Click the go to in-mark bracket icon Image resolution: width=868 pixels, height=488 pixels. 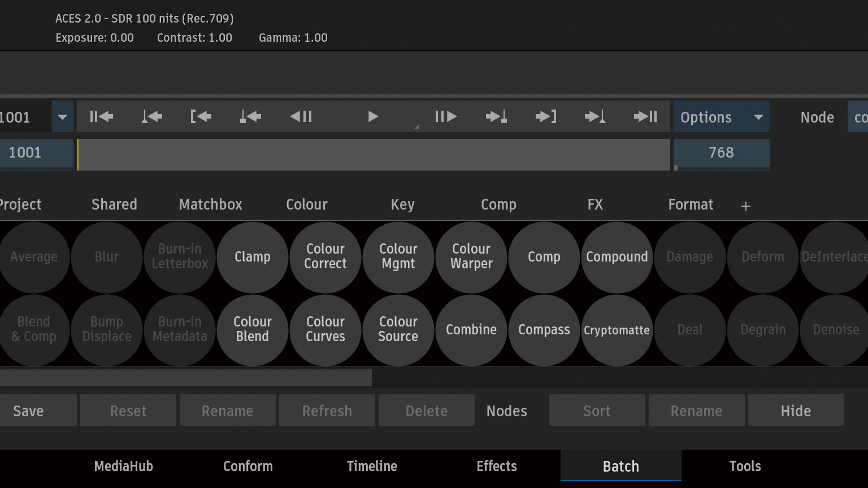pyautogui.click(x=201, y=117)
